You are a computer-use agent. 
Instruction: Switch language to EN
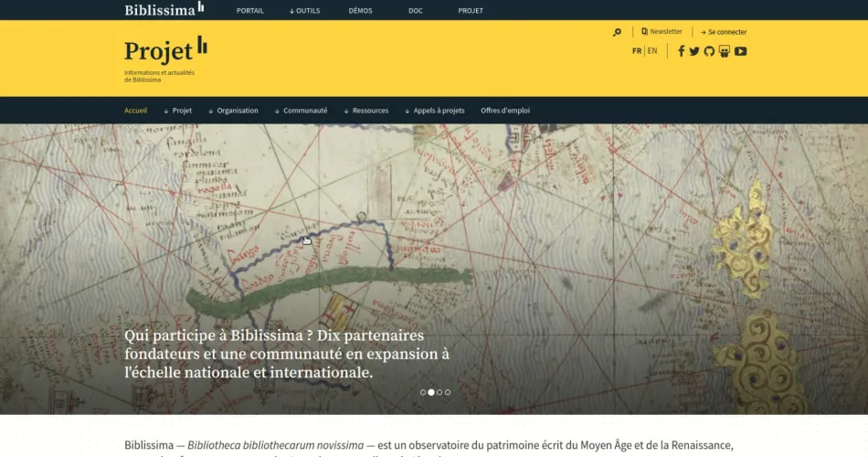click(x=652, y=51)
